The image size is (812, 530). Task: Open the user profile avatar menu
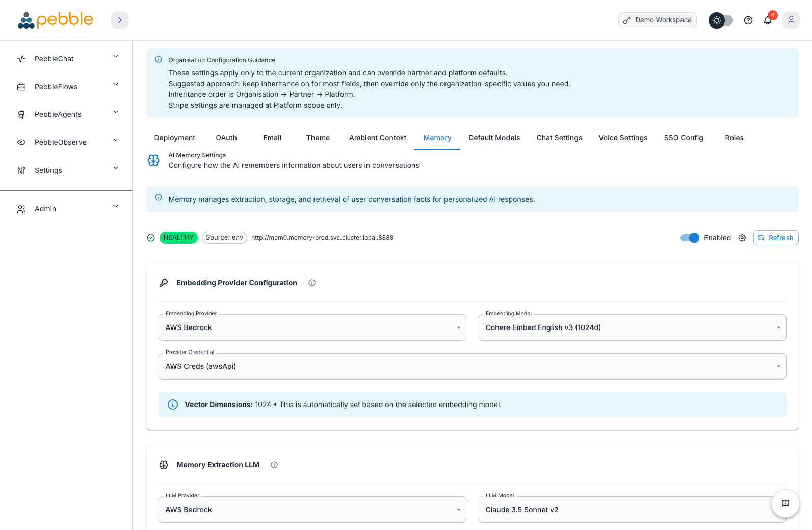click(x=791, y=20)
